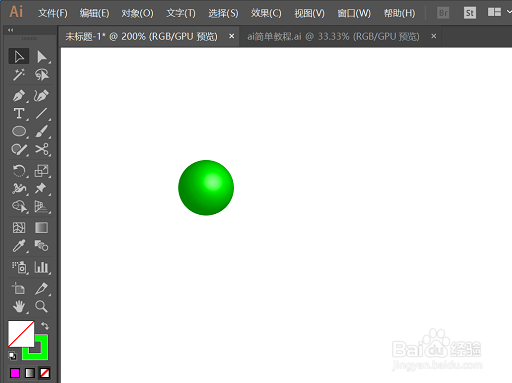
Task: Select the Mesh tool
Action: [x=19, y=228]
